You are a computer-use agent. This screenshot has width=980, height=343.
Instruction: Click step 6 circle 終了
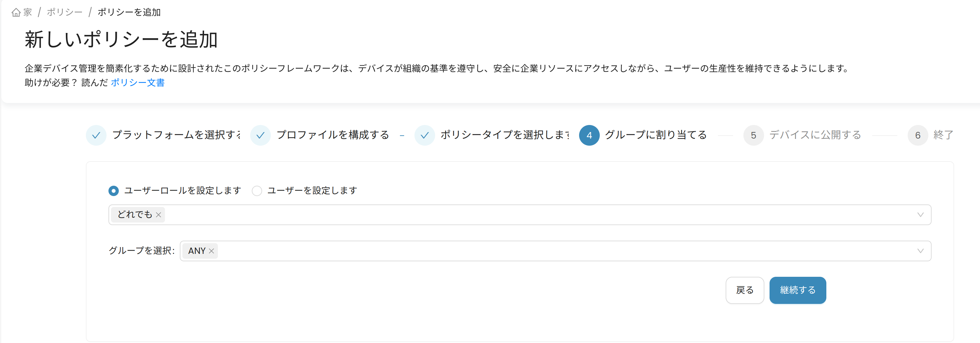coord(918,135)
